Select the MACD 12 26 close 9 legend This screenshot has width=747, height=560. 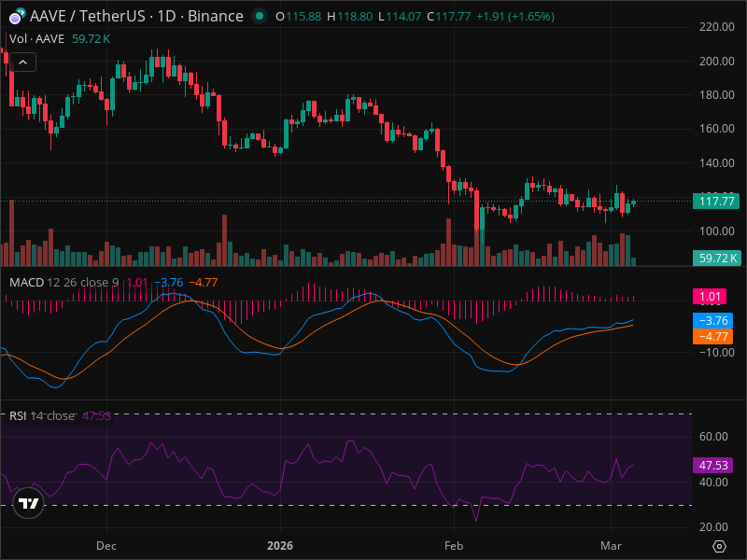point(64,283)
